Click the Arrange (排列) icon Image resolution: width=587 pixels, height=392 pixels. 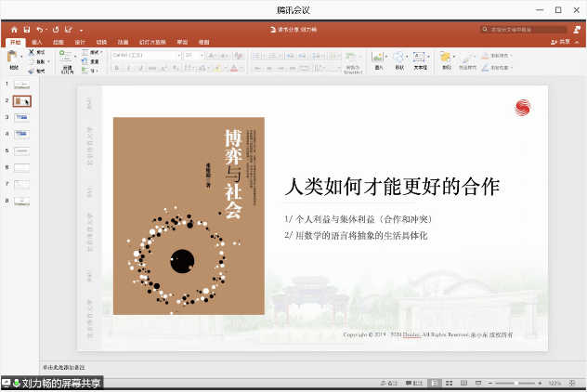click(447, 59)
